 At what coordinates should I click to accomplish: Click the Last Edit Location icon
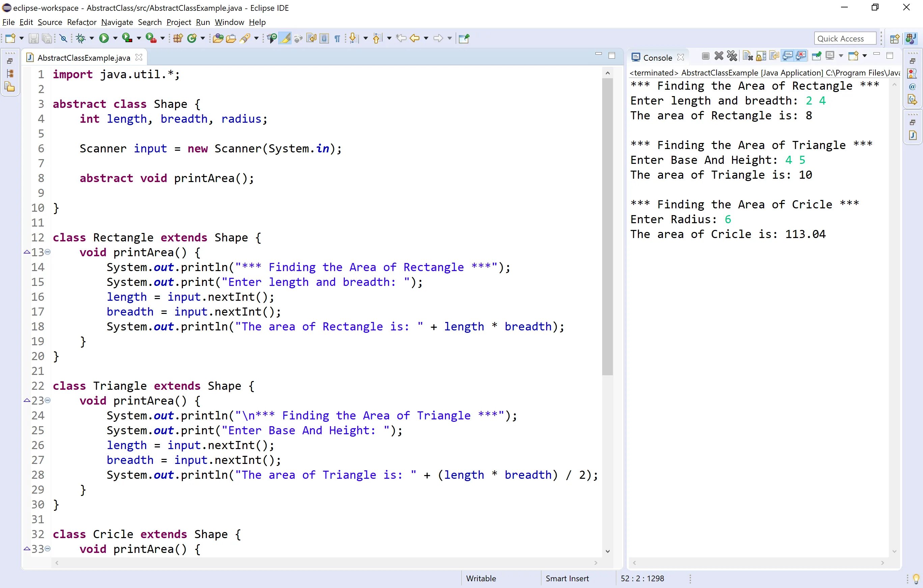401,38
